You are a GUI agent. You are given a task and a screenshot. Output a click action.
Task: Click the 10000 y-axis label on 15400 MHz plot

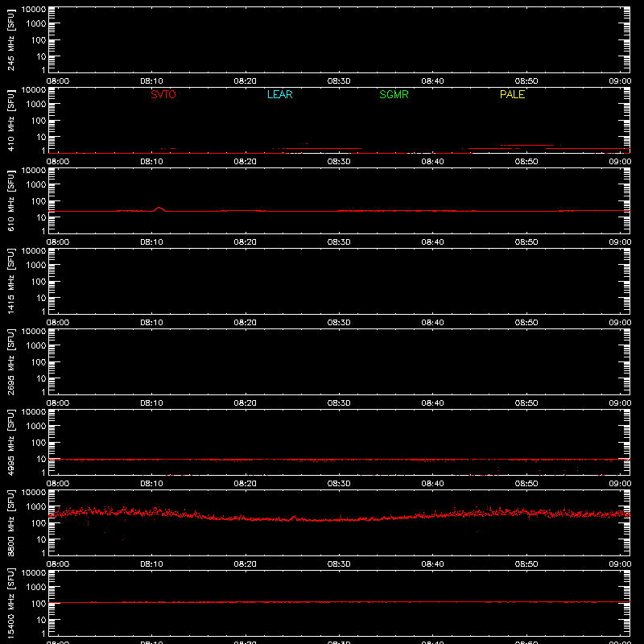pyautogui.click(x=34, y=573)
